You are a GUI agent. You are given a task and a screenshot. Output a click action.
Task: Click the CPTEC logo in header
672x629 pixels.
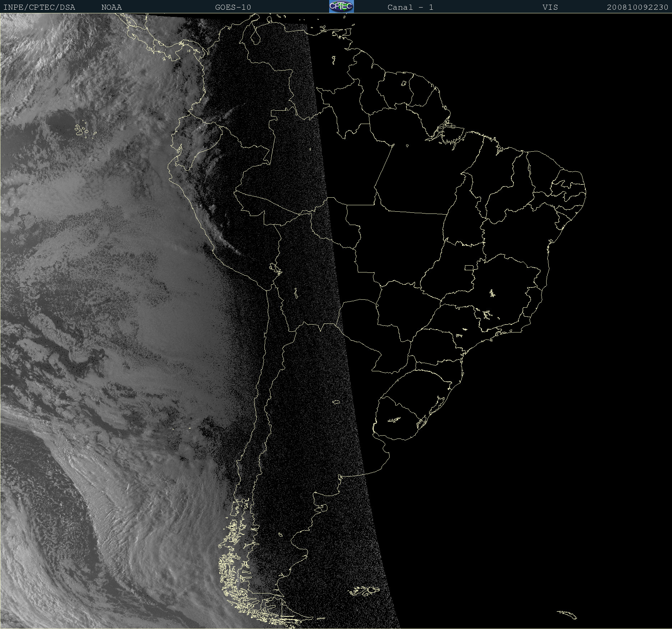[x=341, y=6]
